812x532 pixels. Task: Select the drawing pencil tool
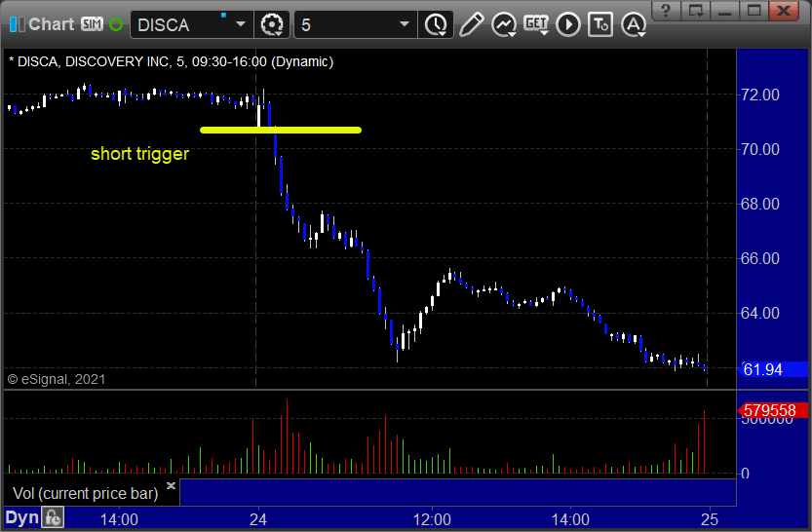click(471, 24)
